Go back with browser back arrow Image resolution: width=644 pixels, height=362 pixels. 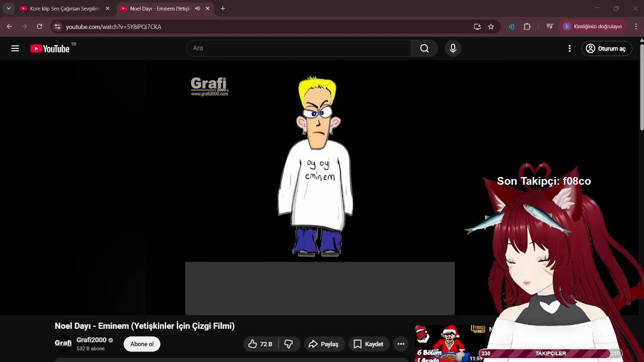click(9, 27)
